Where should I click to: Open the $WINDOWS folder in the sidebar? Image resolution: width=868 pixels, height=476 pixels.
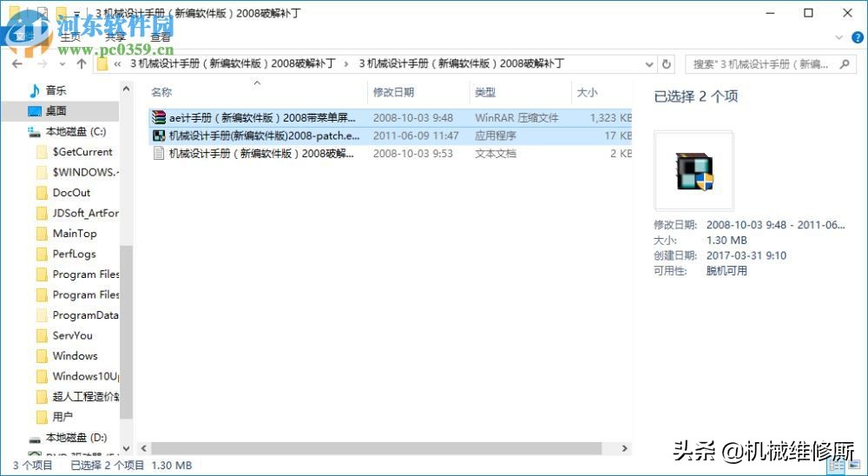tap(85, 172)
